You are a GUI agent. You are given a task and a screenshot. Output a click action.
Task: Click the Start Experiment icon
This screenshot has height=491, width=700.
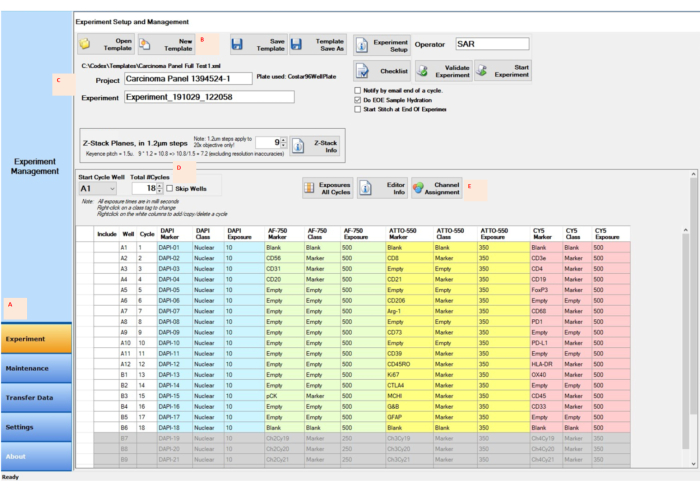(x=482, y=71)
